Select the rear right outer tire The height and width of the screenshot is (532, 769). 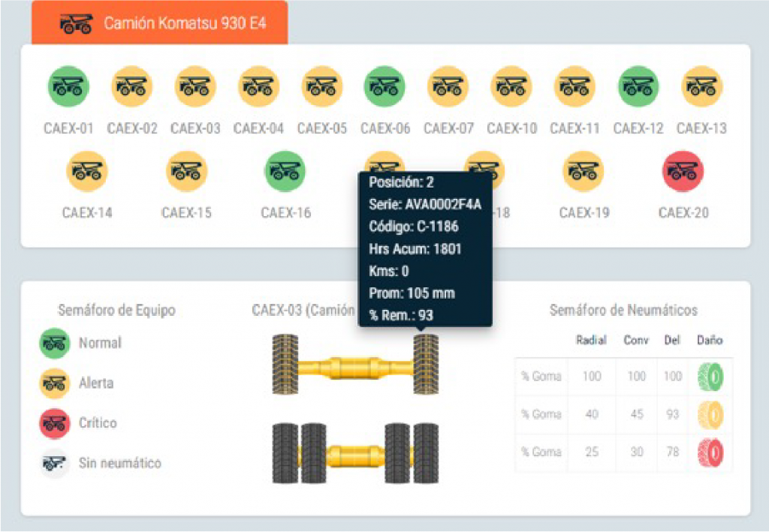[x=427, y=452]
